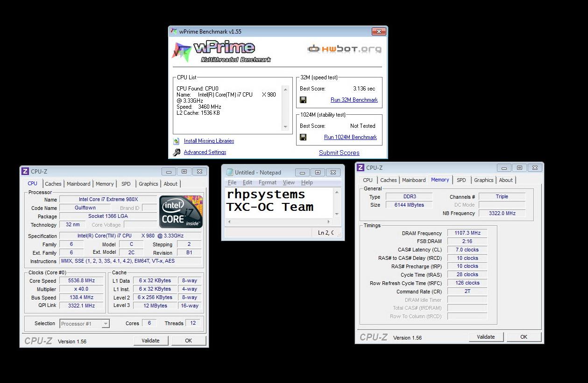Switch to SPD tab in left CPU-Z

coord(126,184)
